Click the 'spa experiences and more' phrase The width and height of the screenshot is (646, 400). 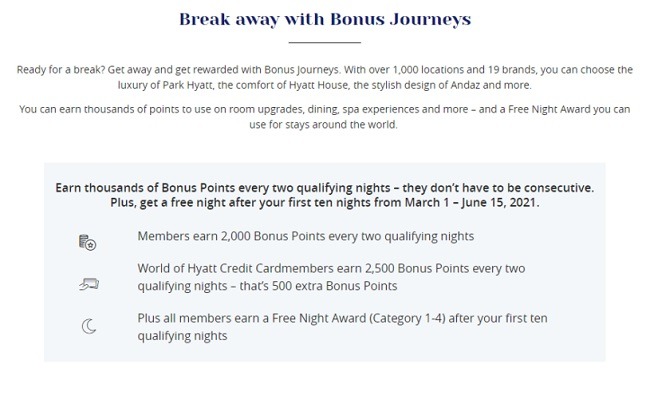pos(405,109)
